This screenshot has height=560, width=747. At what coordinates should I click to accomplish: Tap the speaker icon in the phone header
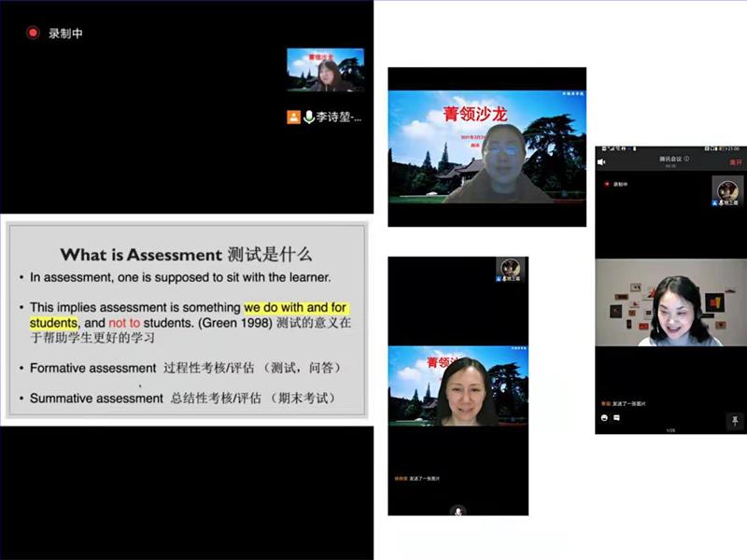[x=602, y=161]
